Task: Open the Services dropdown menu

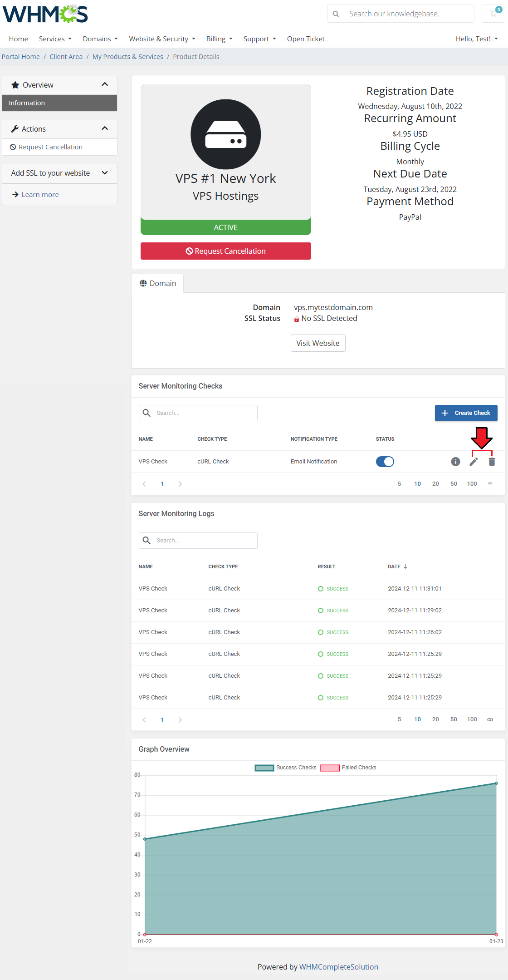Action: 55,39
